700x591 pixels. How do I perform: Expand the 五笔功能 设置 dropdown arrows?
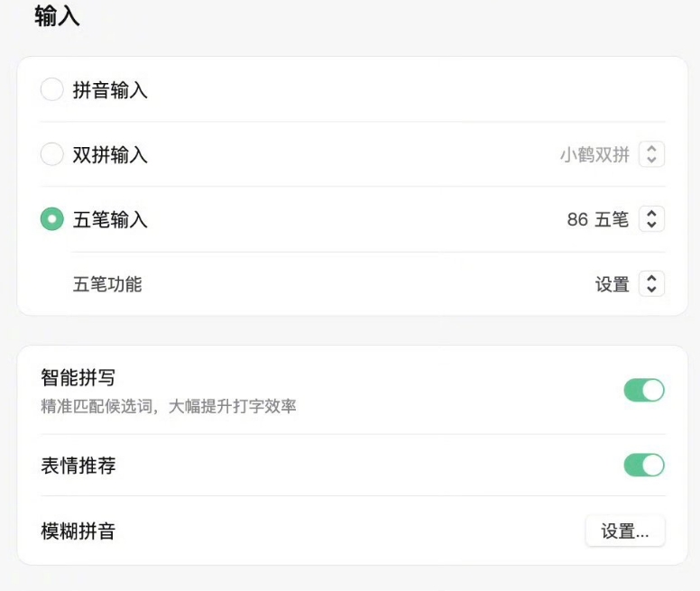click(651, 284)
